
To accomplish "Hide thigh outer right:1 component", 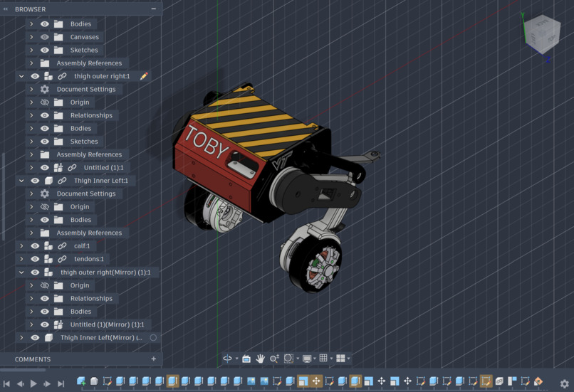I will tap(35, 76).
